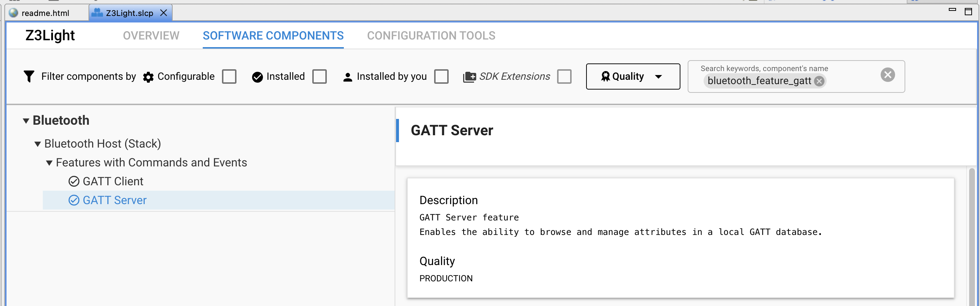This screenshot has height=306, width=980.
Task: Click the Installed by you person icon
Action: tap(348, 77)
